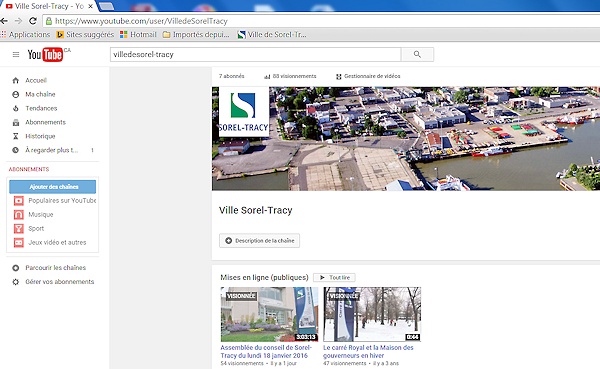Click the magnifying glass search button

point(417,54)
